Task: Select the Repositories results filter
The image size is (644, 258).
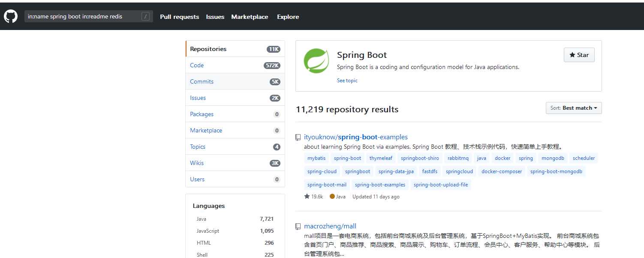Action: (235, 49)
